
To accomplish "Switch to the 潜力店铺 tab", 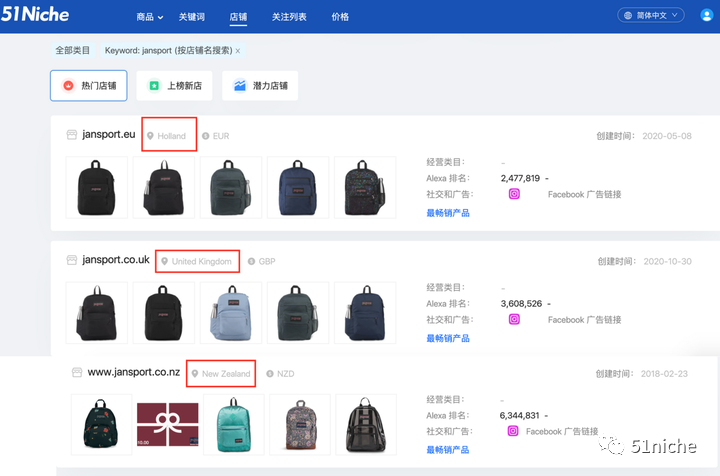I will pos(260,85).
